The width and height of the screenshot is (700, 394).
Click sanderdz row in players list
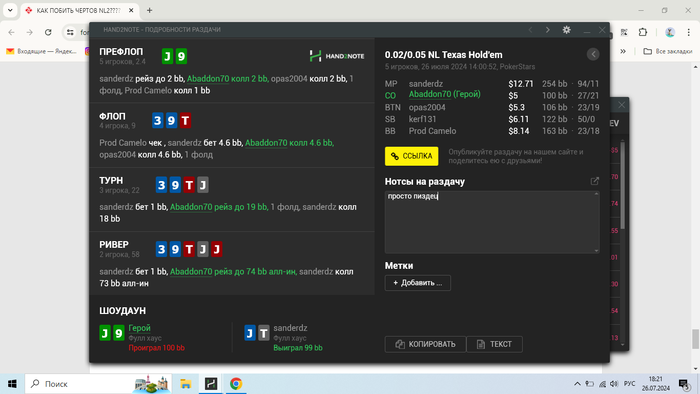492,84
